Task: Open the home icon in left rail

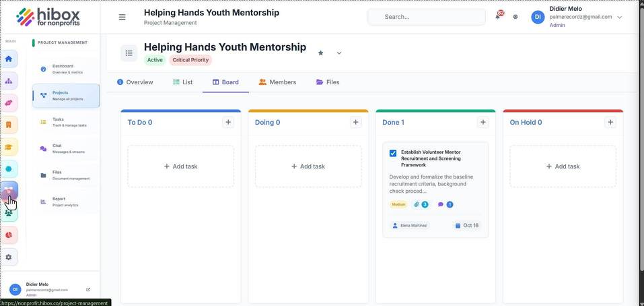Action: pos(9,59)
